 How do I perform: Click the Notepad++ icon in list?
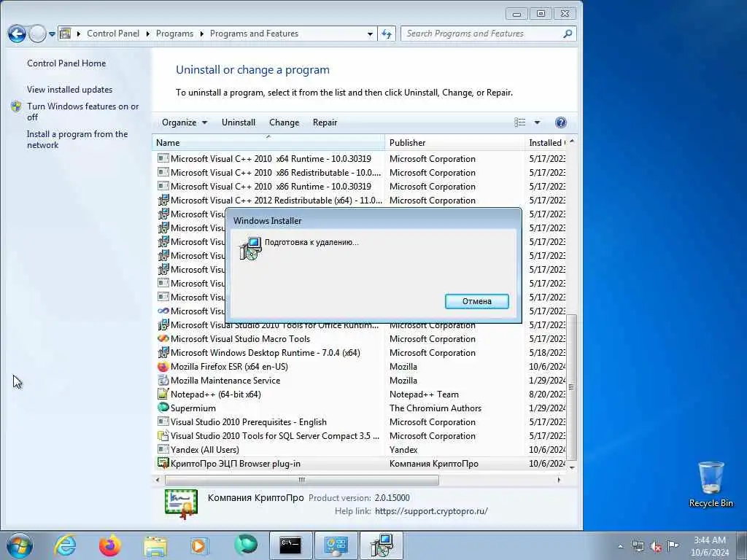point(163,394)
